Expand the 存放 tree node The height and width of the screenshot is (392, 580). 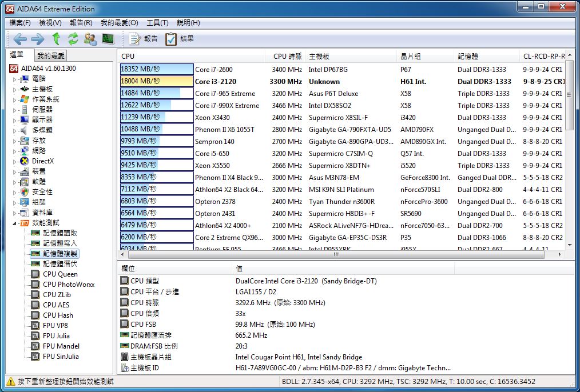(x=14, y=141)
